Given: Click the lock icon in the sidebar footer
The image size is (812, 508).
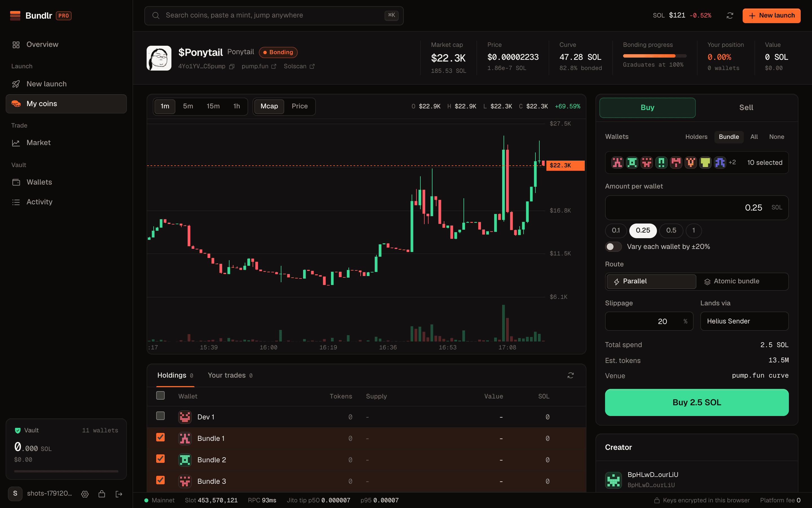Looking at the screenshot, I should [x=102, y=494].
